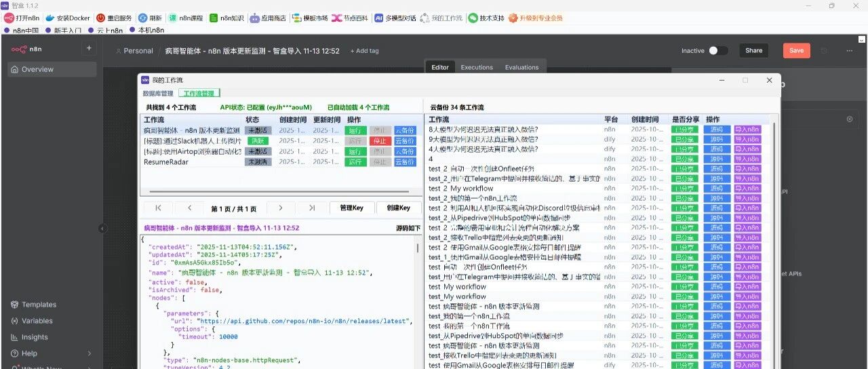Open the 多模型对话 AI icon
868x369 pixels.
pos(378,18)
